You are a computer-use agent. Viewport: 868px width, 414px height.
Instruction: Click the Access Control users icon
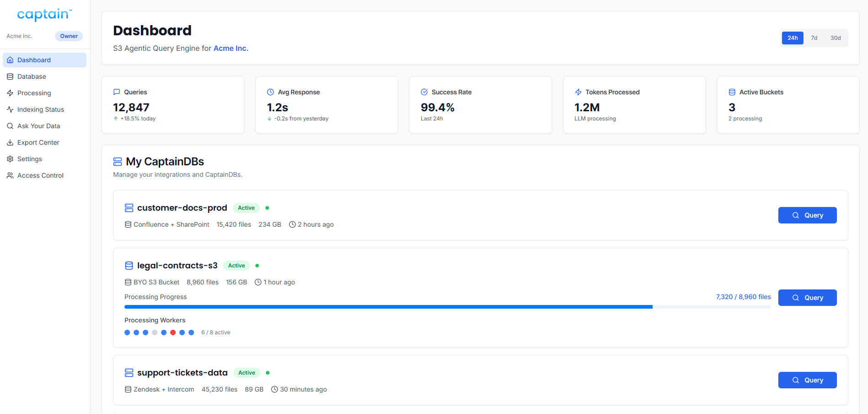point(10,175)
